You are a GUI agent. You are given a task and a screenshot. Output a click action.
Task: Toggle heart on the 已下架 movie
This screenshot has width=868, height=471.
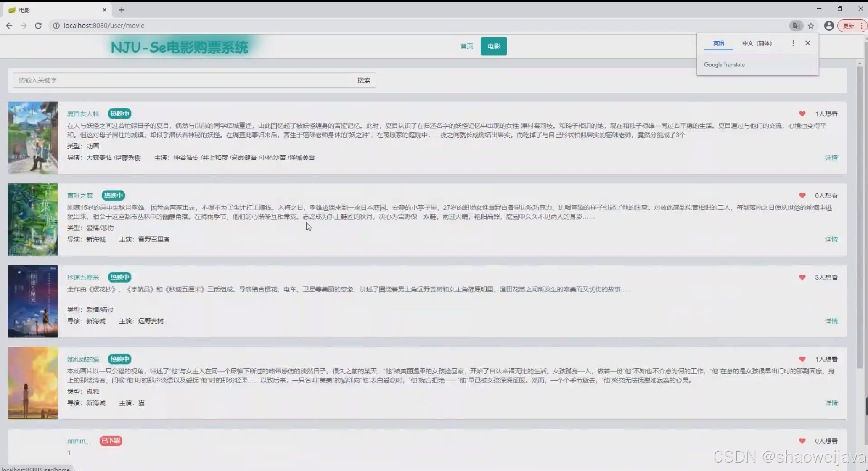tap(802, 441)
